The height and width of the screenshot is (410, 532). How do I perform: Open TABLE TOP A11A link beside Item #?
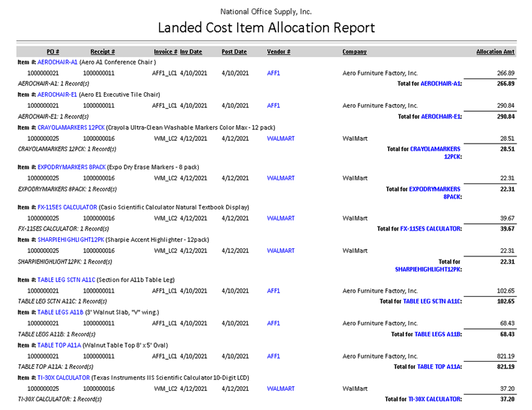(x=59, y=345)
